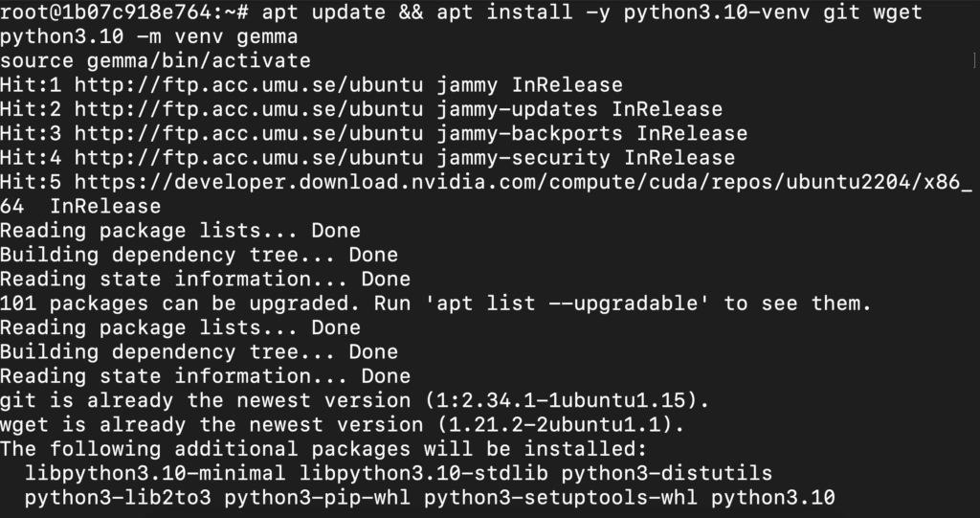Open the Hit:1 ftp.acc.umu.se jammy URL
The image size is (980, 518).
(249, 85)
